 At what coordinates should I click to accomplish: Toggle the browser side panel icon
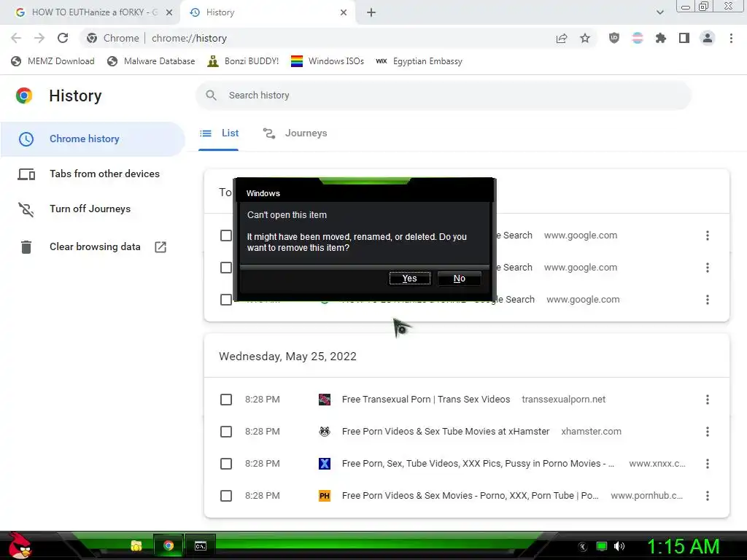point(684,38)
